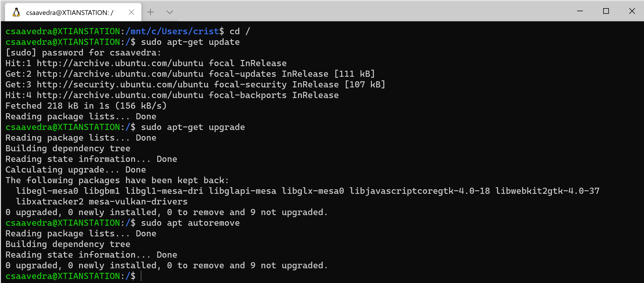The image size is (644, 283).
Task: Close the terminal window
Action: 632,11
